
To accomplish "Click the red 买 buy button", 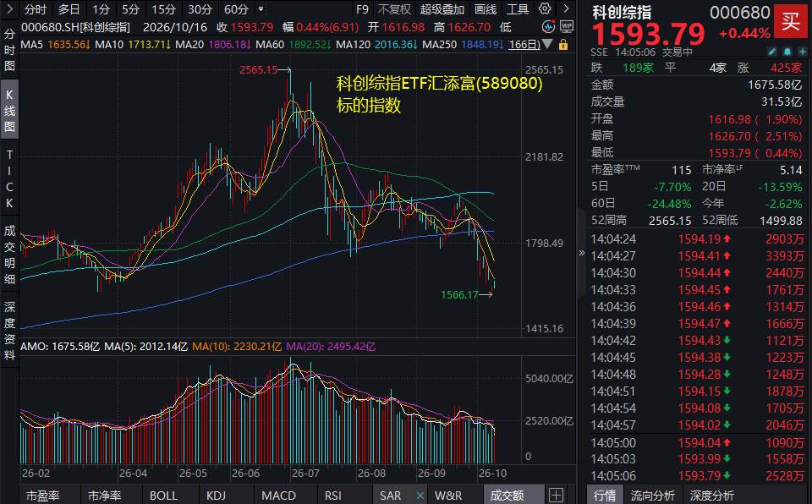I will [791, 21].
